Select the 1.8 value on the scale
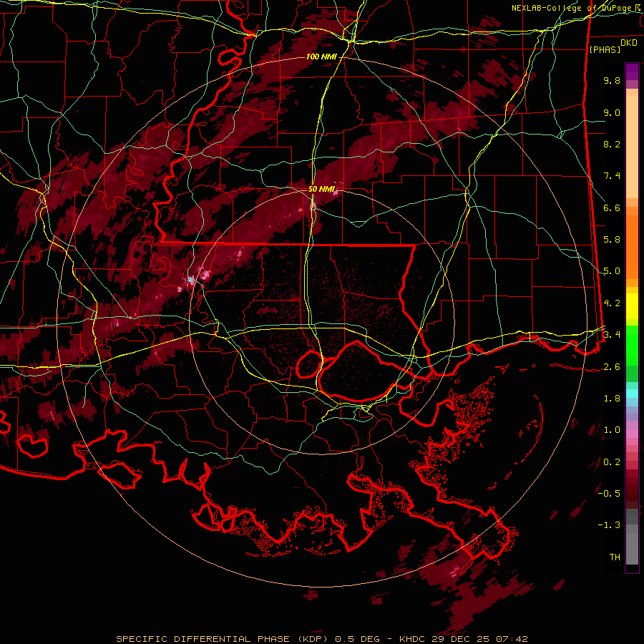Screen dimensions: 644x644 click(x=612, y=399)
